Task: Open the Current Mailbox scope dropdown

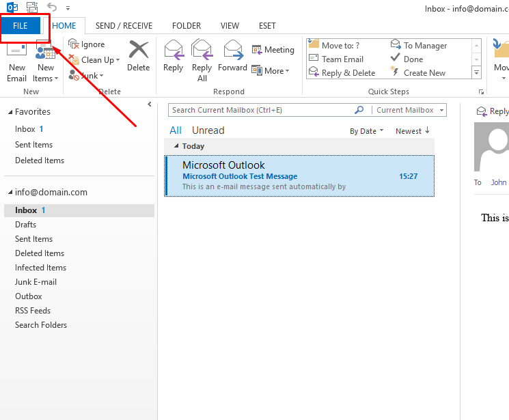Action: click(442, 110)
